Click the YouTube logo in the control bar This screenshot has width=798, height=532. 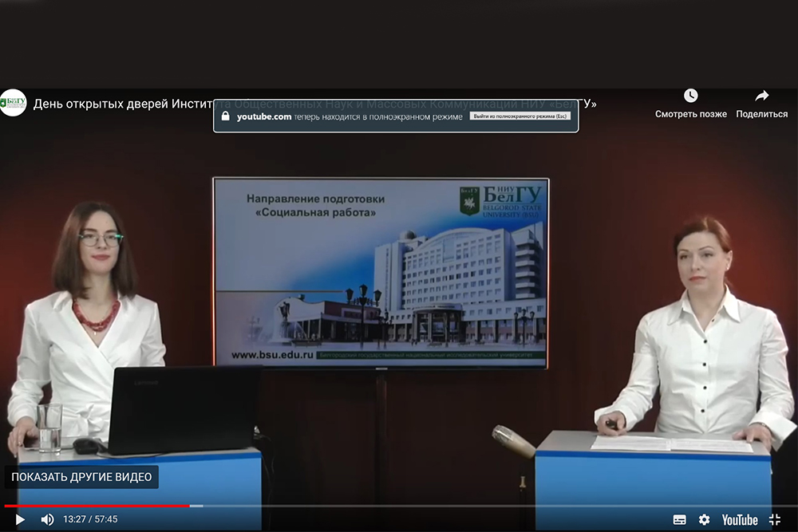point(740,519)
